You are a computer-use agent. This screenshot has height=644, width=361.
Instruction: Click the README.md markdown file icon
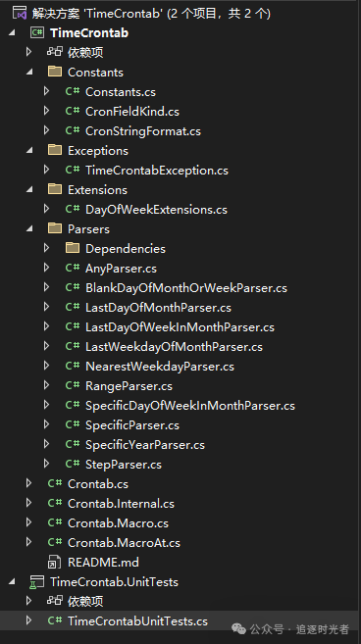(x=55, y=562)
